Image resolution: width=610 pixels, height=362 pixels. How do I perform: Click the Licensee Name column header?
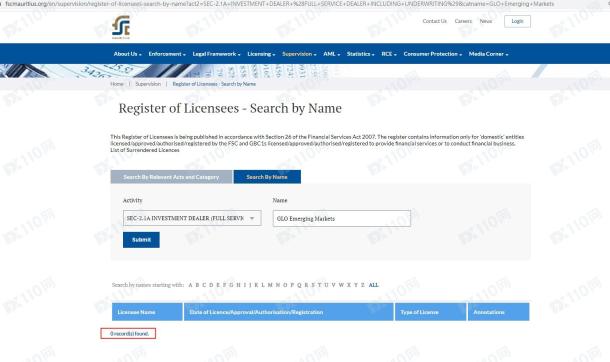tap(147, 312)
